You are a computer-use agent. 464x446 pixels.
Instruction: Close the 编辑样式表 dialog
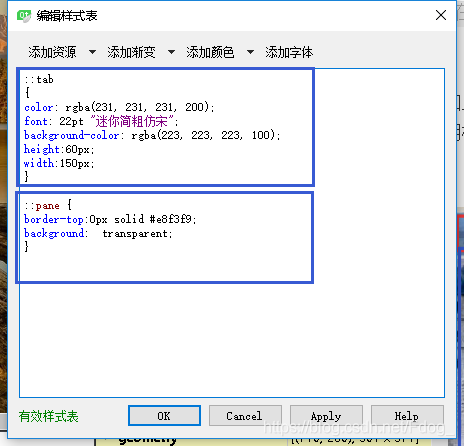[441, 15]
